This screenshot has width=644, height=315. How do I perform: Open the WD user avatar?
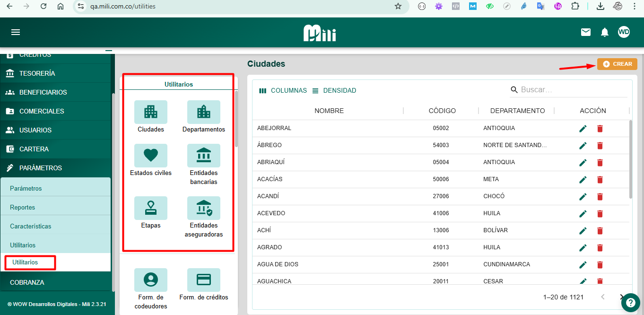(624, 32)
